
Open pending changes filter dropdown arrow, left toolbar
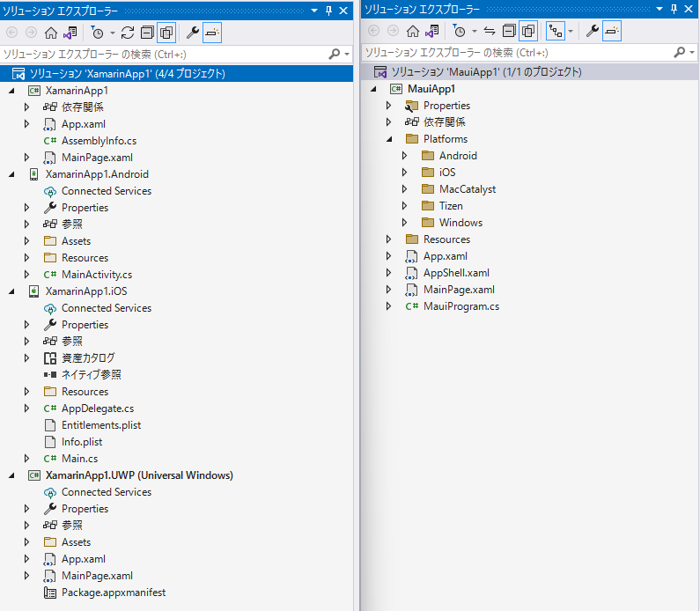tap(113, 33)
